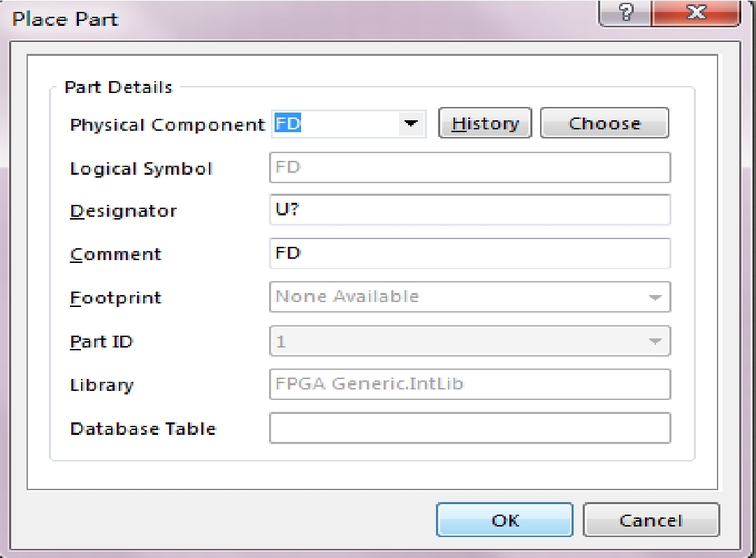This screenshot has width=756, height=558.
Task: Click the Footprint label text
Action: 116,298
